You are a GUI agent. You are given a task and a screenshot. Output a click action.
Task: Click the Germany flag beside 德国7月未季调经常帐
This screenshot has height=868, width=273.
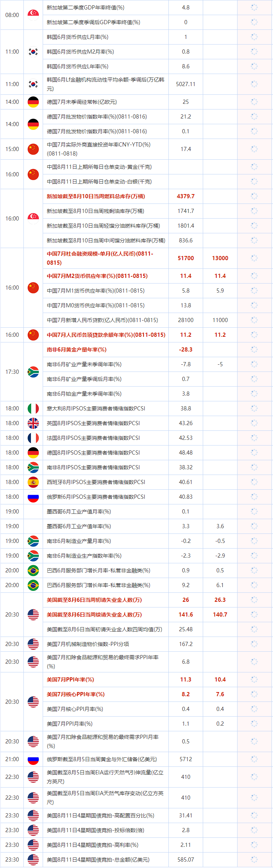click(33, 102)
